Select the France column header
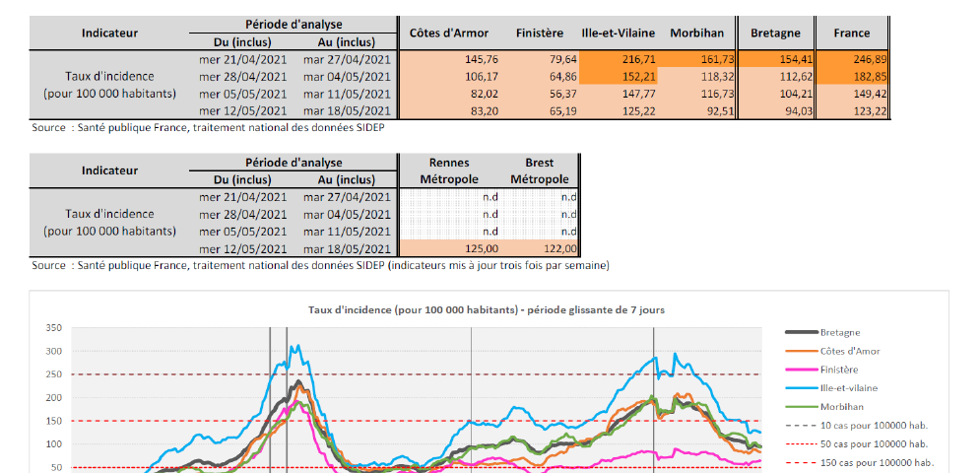Image resolution: width=980 pixels, height=473 pixels. click(x=852, y=34)
